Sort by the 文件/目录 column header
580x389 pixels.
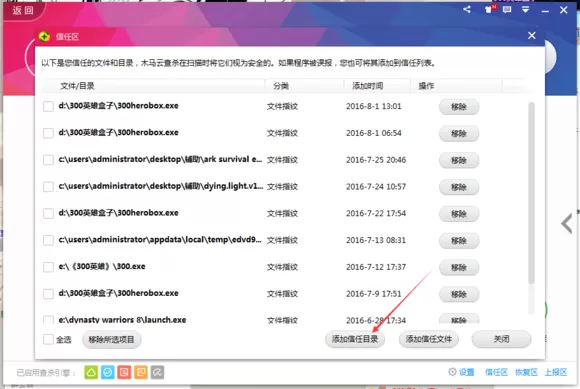pyautogui.click(x=153, y=86)
